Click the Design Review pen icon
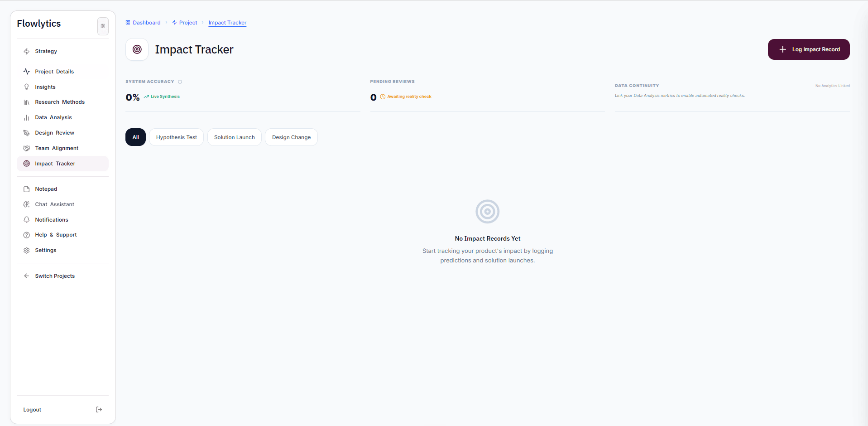 pyautogui.click(x=27, y=133)
